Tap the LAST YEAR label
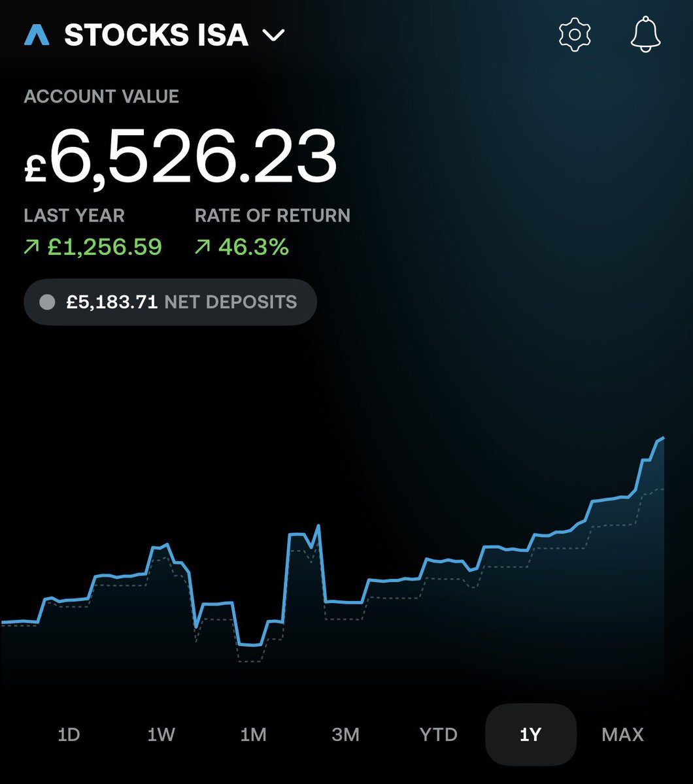693x784 pixels. click(74, 216)
